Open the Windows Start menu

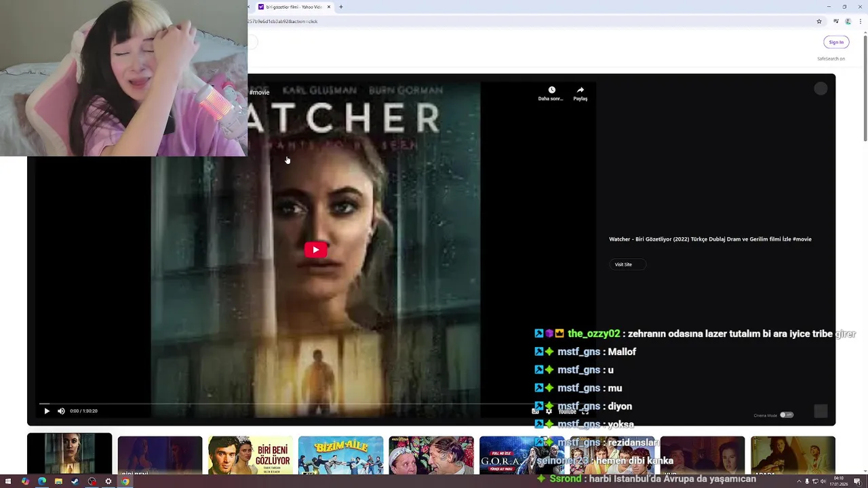(x=8, y=481)
